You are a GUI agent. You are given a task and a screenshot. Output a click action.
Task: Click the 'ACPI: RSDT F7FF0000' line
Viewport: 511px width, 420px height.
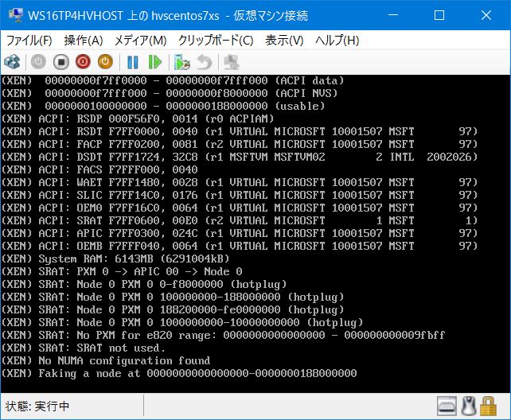pyautogui.click(x=240, y=131)
